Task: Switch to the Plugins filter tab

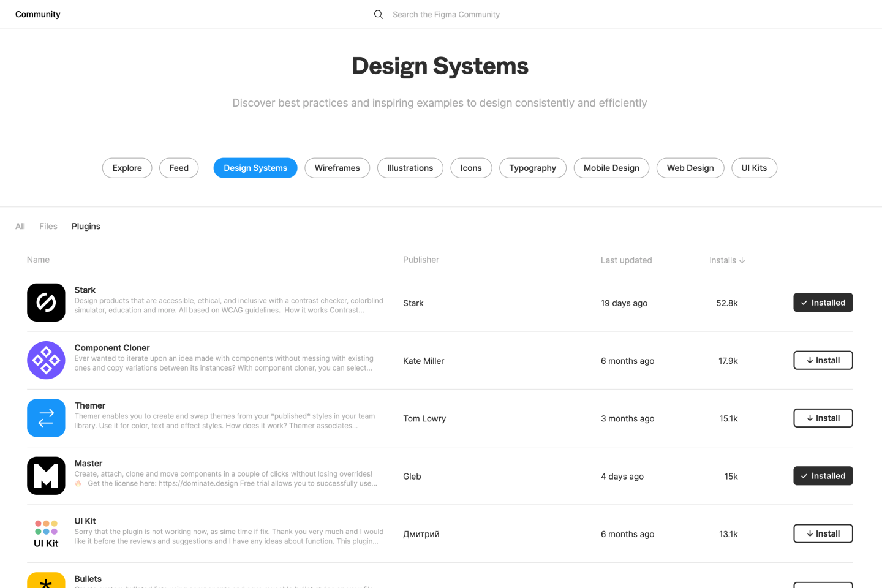Action: (x=86, y=226)
